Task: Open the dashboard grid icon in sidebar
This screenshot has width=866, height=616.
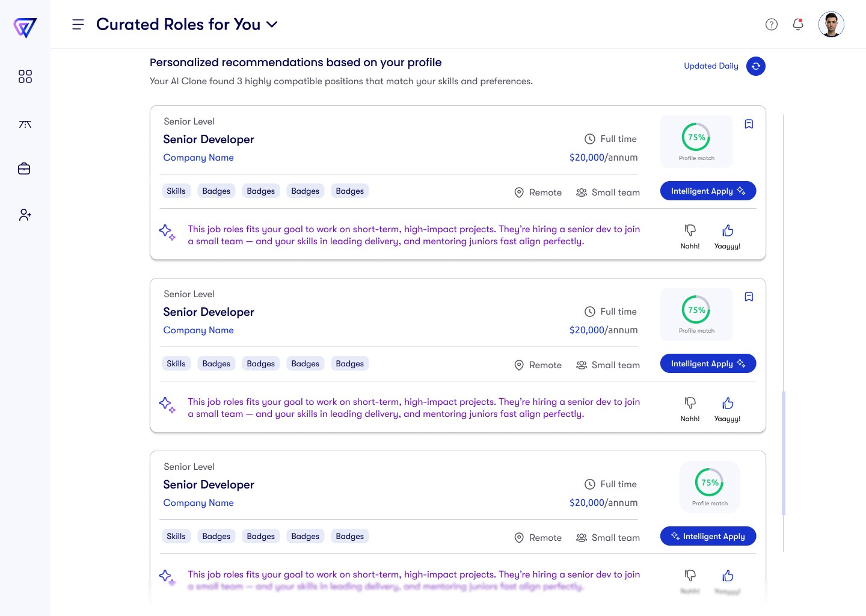Action: click(x=25, y=76)
